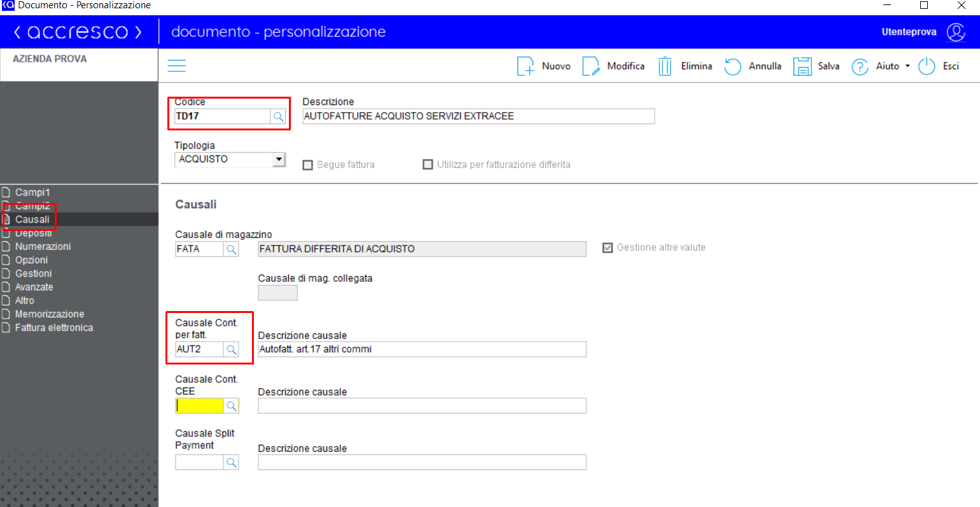Screen dimensions: 980x507
Task: Open the Campi2 section
Action: [x=32, y=205]
